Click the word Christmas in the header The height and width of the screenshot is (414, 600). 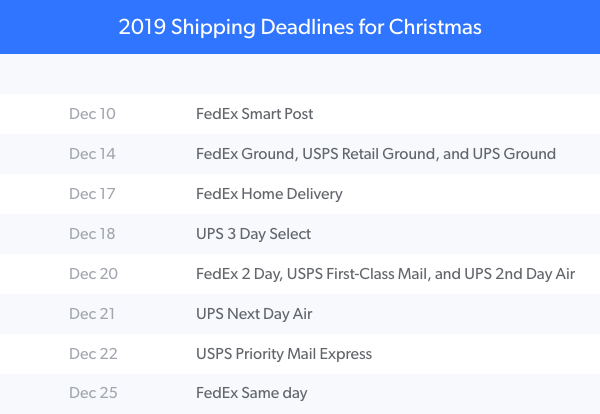coord(435,27)
